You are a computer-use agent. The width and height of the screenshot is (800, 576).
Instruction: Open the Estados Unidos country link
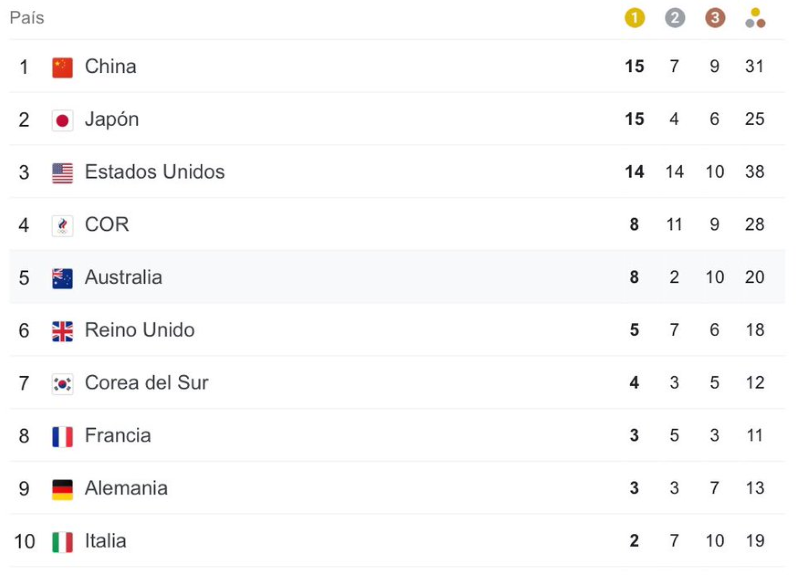155,172
